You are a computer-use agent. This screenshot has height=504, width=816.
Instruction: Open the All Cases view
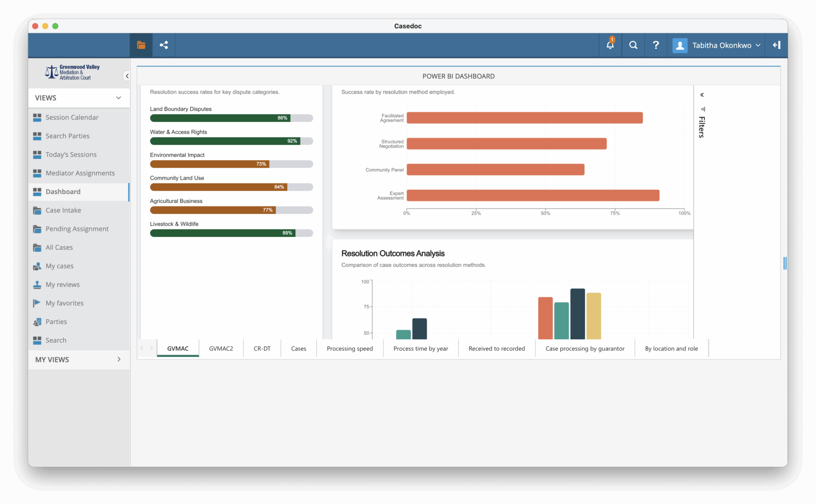tap(79, 248)
